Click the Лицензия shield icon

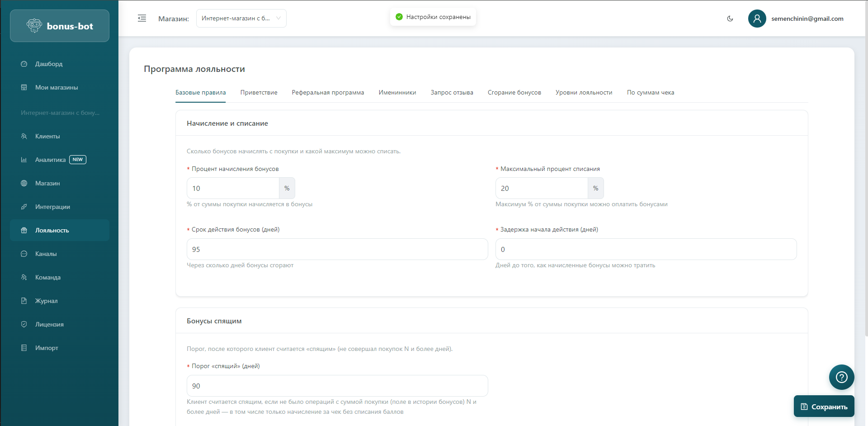click(24, 324)
